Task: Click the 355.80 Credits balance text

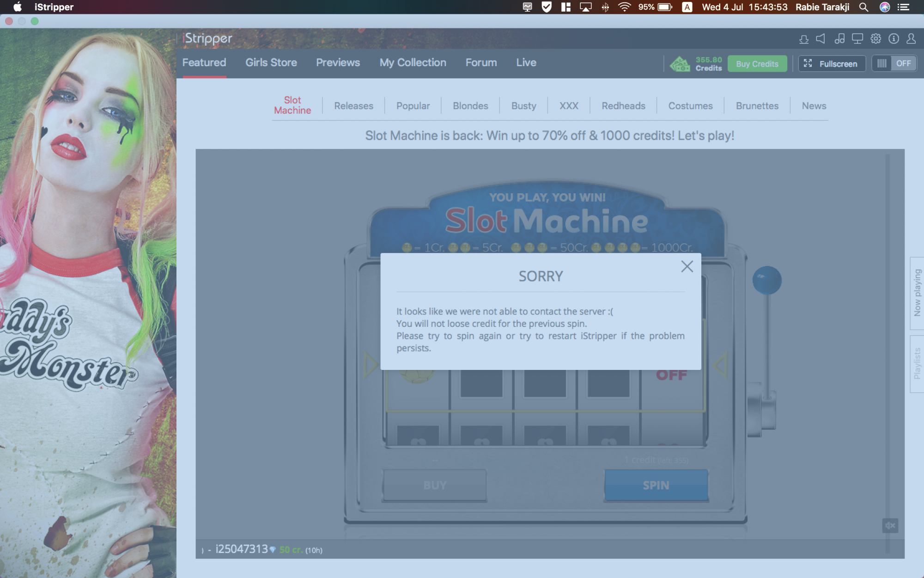Action: [709, 64]
